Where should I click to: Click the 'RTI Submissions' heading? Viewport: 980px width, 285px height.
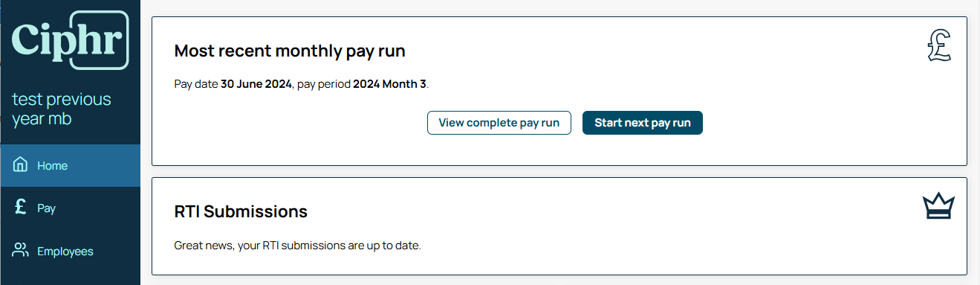pyautogui.click(x=241, y=211)
